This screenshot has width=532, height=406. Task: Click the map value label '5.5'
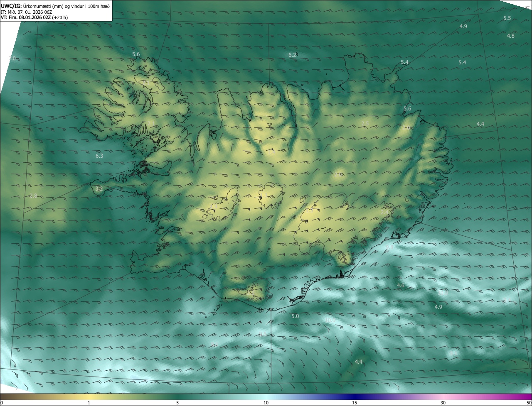point(507,18)
